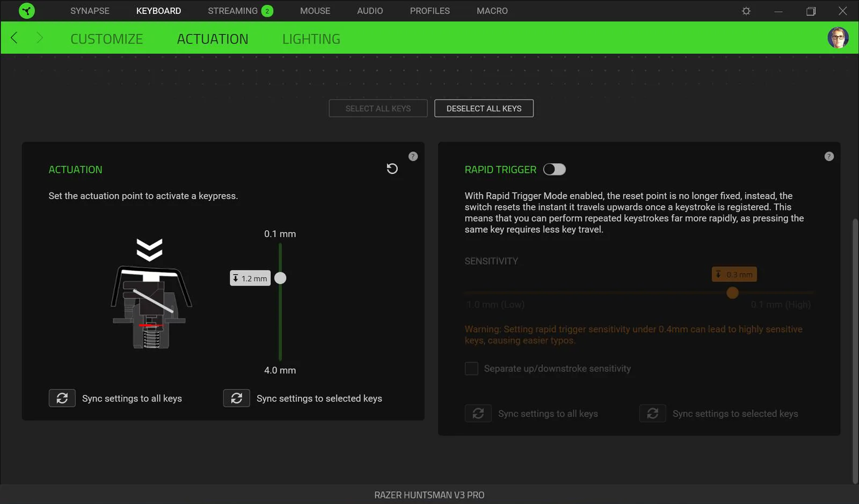This screenshot has width=859, height=504.
Task: Switch to the Profiles tab
Action: coord(430,11)
